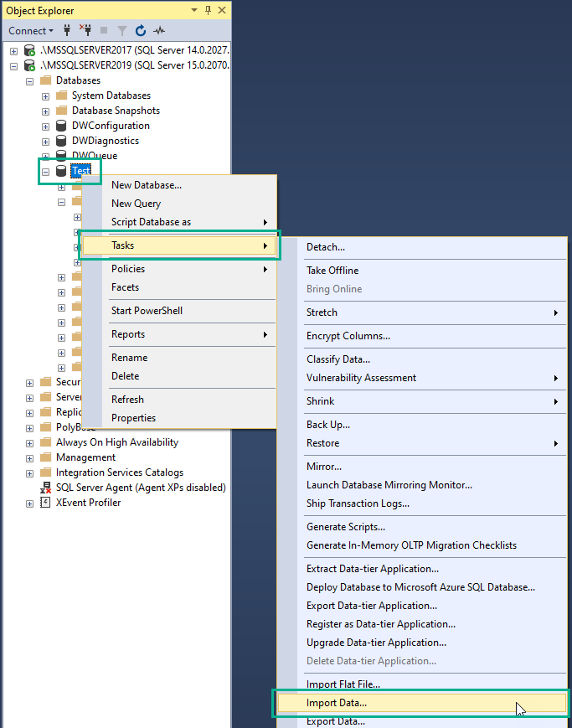Open the Policies submenu

click(178, 269)
